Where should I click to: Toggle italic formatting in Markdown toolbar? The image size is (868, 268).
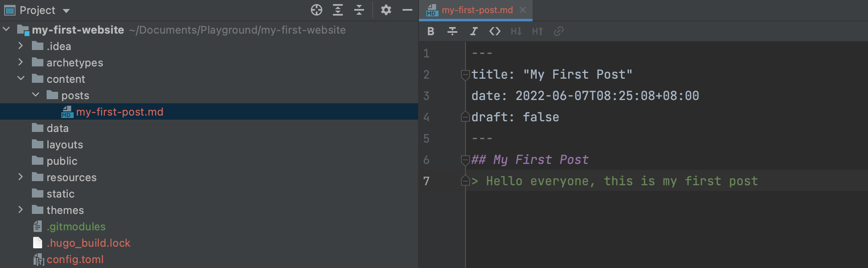click(x=474, y=31)
